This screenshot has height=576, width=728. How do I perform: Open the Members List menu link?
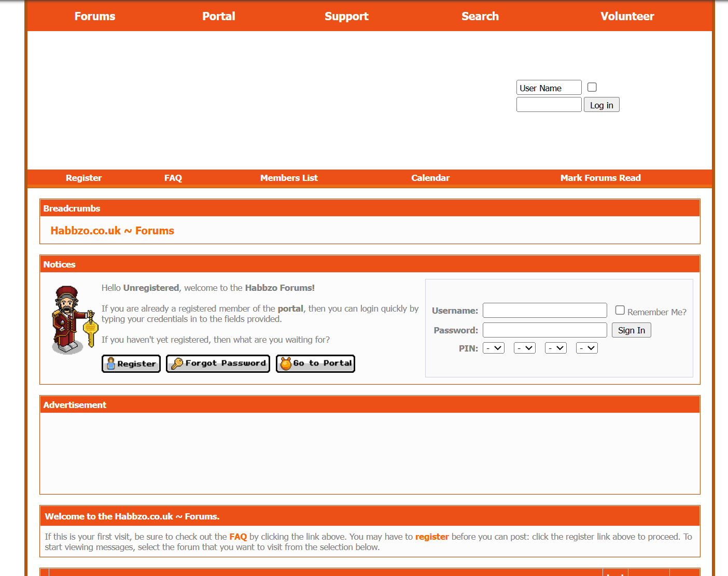(289, 178)
